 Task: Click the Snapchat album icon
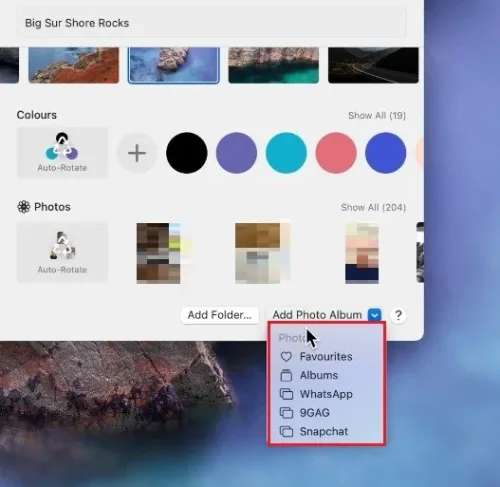pyautogui.click(x=286, y=431)
